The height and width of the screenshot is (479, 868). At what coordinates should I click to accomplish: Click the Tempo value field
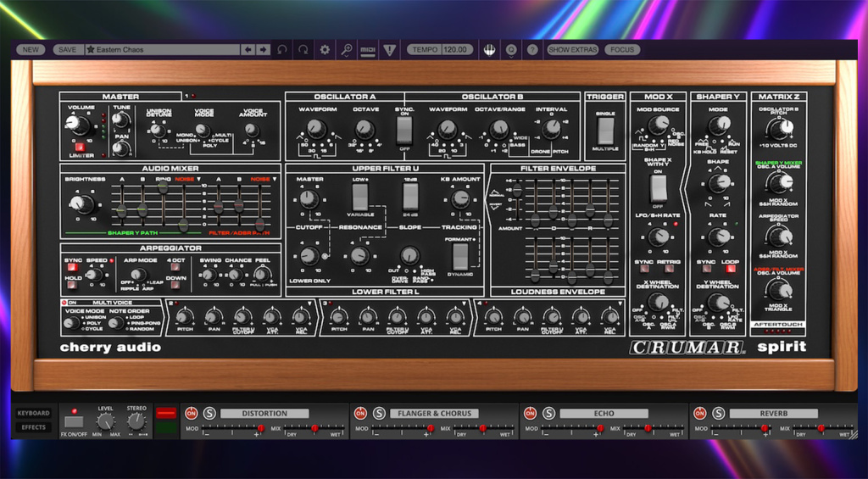(456, 50)
